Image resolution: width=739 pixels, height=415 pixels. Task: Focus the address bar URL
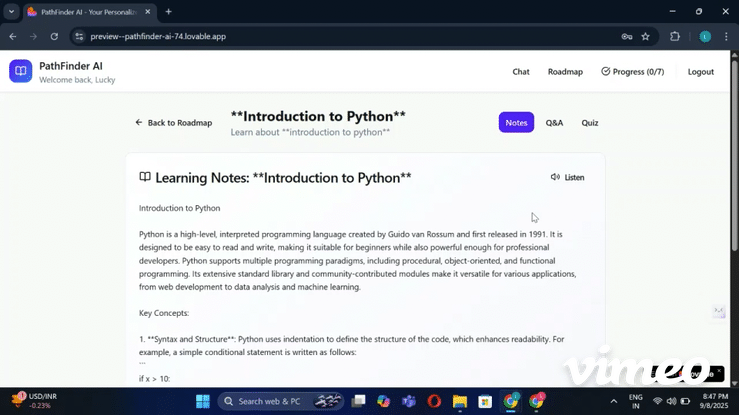click(158, 36)
